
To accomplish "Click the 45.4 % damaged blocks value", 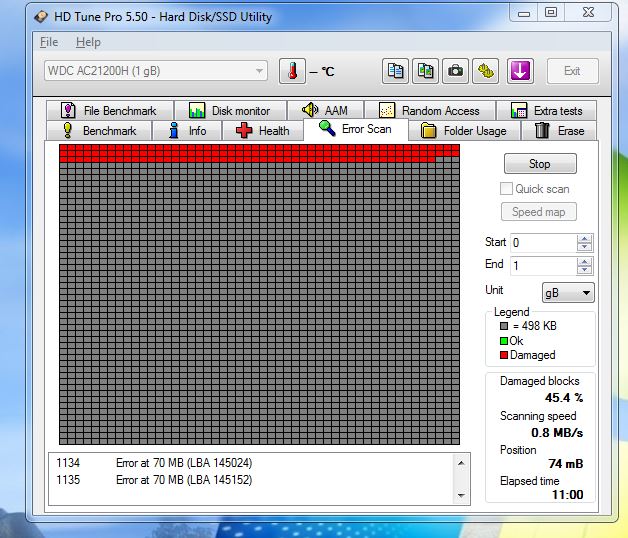I will (564, 398).
